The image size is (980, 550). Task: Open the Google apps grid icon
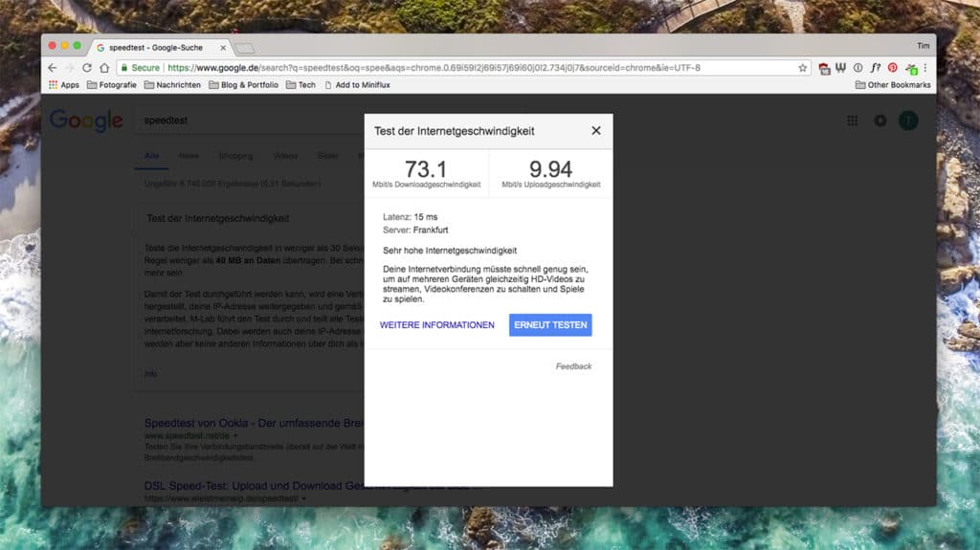tap(852, 121)
